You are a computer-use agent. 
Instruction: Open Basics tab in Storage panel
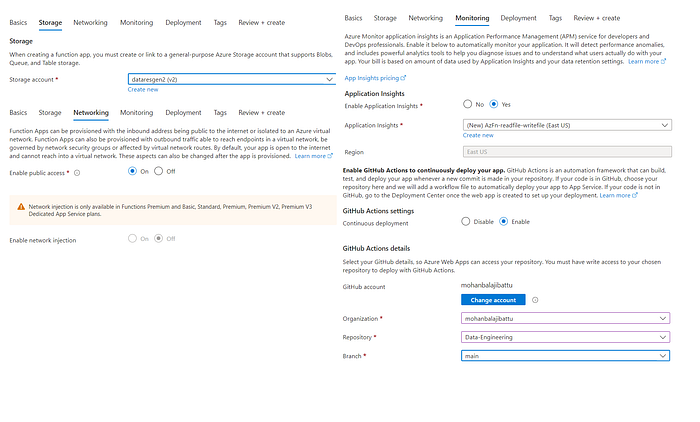(x=18, y=22)
